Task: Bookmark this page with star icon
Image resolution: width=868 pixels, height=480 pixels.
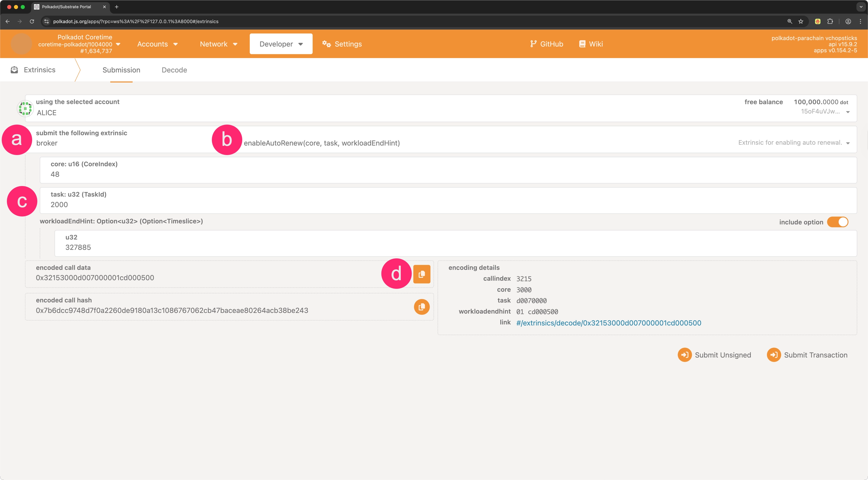Action: click(x=801, y=21)
